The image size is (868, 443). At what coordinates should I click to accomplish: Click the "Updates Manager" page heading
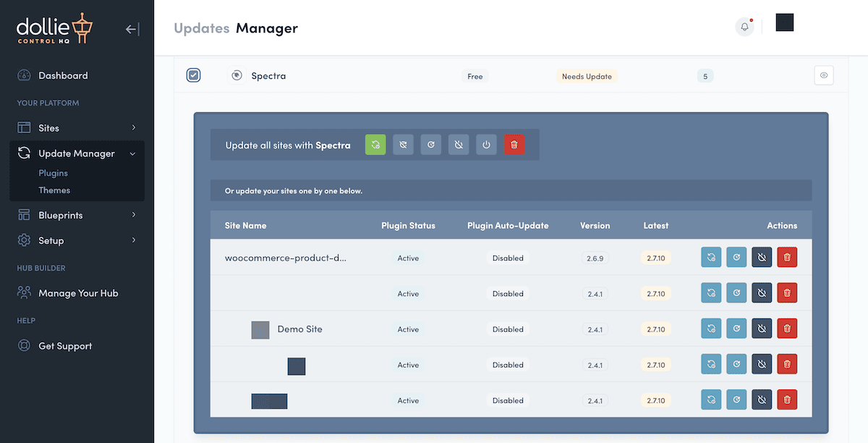pos(236,28)
